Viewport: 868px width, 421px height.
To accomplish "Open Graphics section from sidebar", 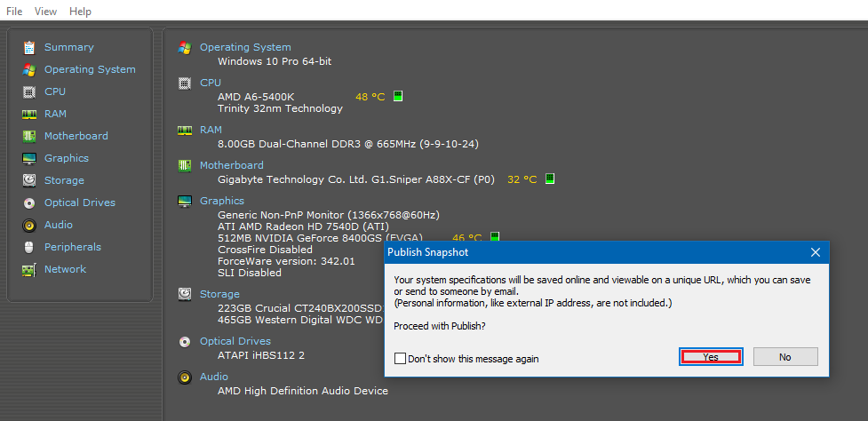I will [67, 158].
